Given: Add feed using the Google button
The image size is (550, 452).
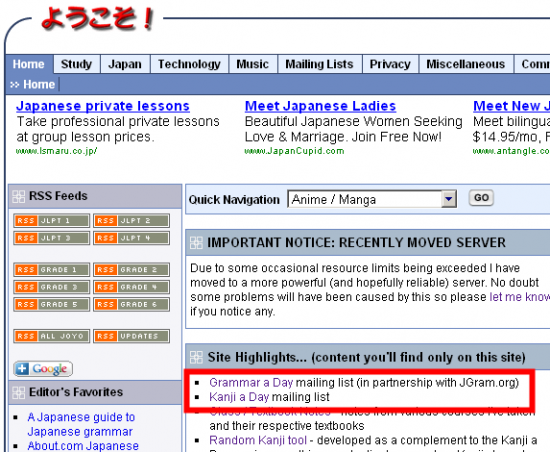Looking at the screenshot, I should coord(43,369).
